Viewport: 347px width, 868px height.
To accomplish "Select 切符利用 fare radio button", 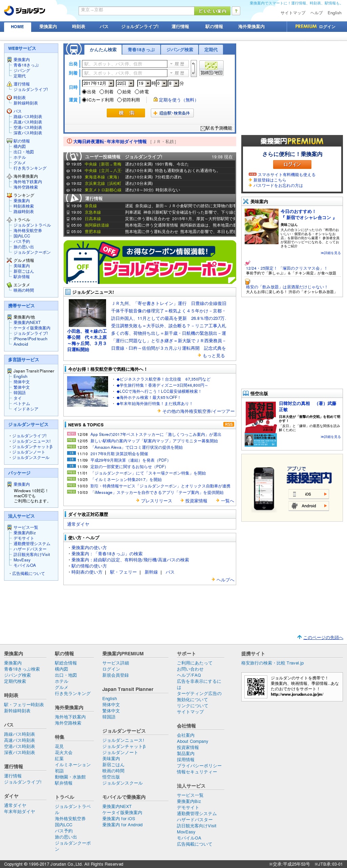I will [119, 100].
